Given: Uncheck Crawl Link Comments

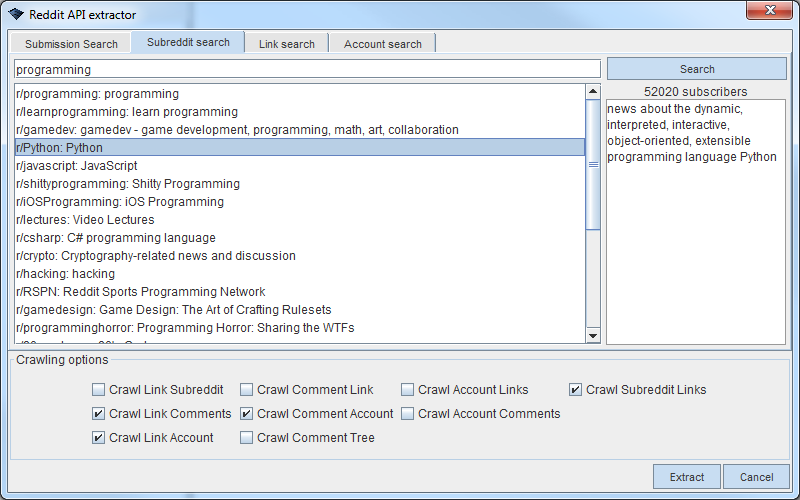Looking at the screenshot, I should pos(98,414).
